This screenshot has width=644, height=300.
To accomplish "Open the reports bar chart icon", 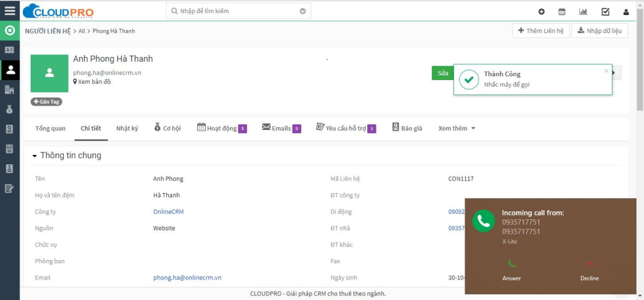I will [x=583, y=11].
